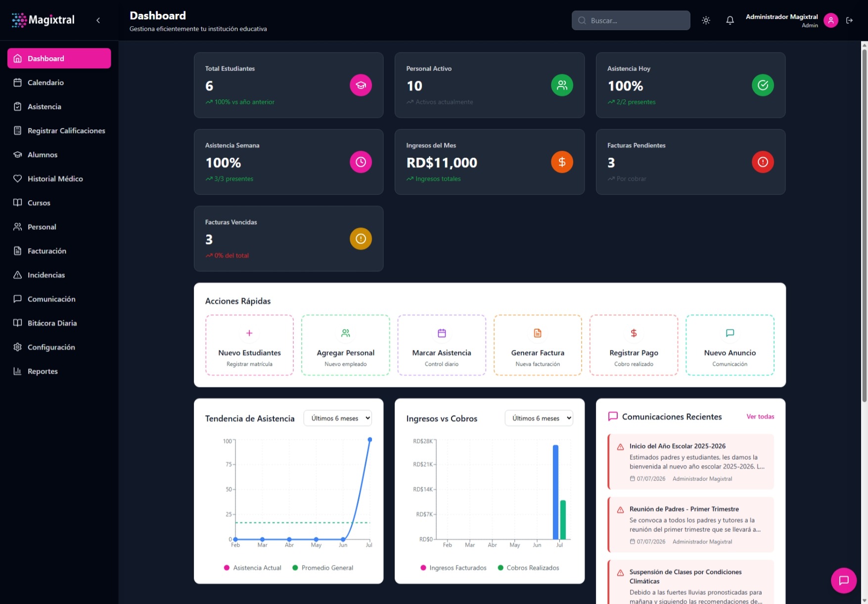Click '100% vs año anterior' text
Image resolution: width=868 pixels, height=604 pixels.
click(x=244, y=102)
